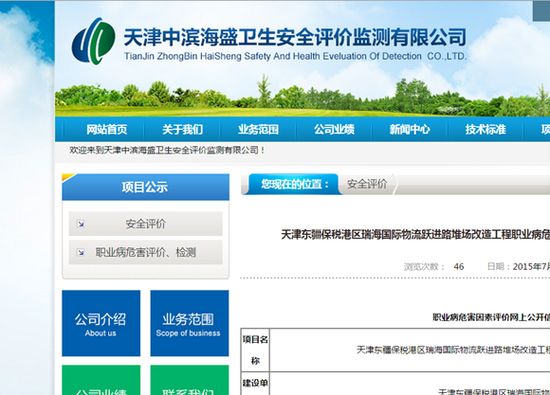Click the 安全评价 breadcrumb
Image resolution: width=550 pixels, height=395 pixels.
367,184
